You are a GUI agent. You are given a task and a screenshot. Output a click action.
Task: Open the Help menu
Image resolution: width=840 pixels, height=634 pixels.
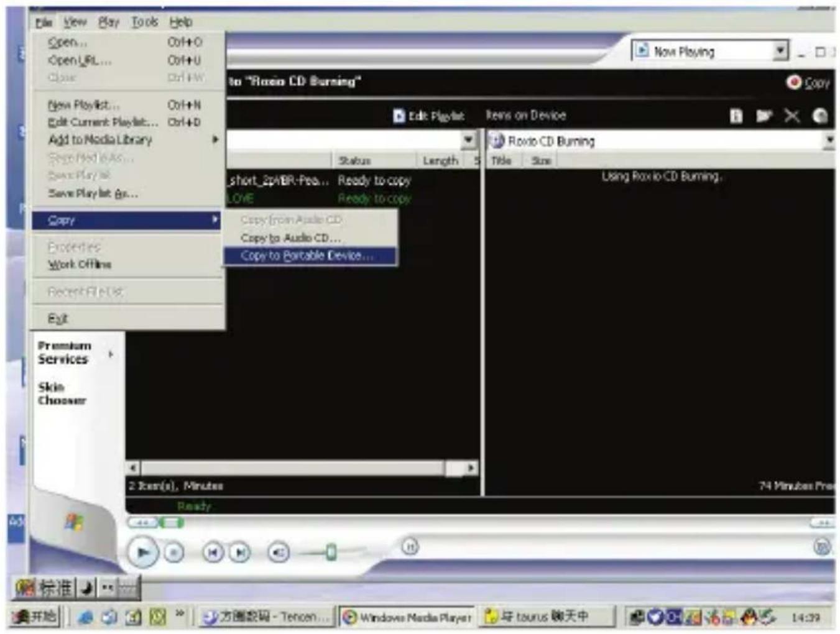(181, 22)
